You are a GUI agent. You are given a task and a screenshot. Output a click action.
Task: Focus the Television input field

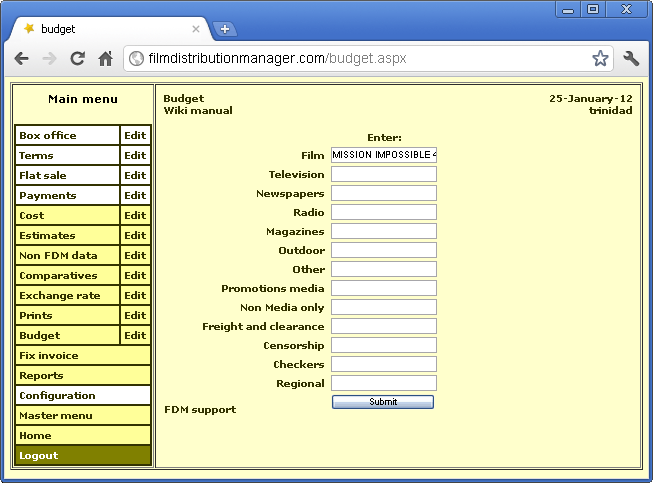[384, 175]
